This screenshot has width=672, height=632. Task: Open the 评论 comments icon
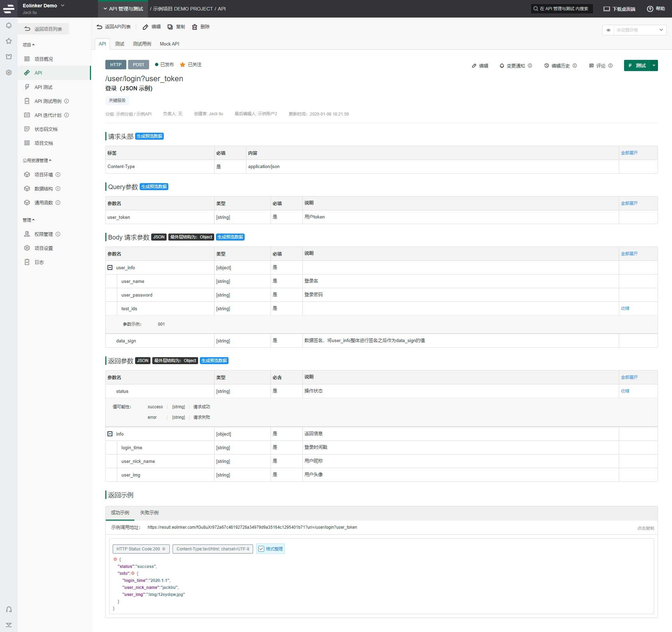tap(591, 65)
